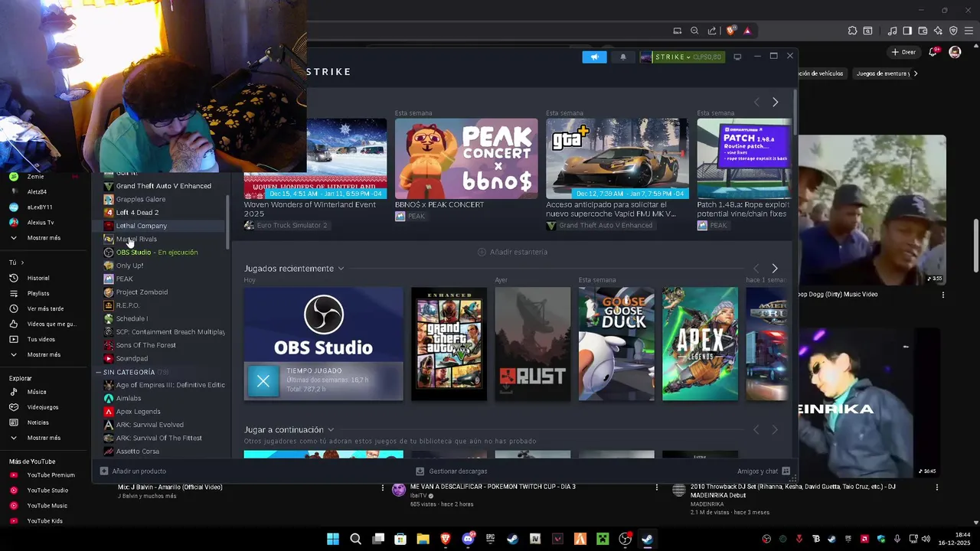Expand 'Mostrar más' under YouTube subscriptions

[44, 238]
